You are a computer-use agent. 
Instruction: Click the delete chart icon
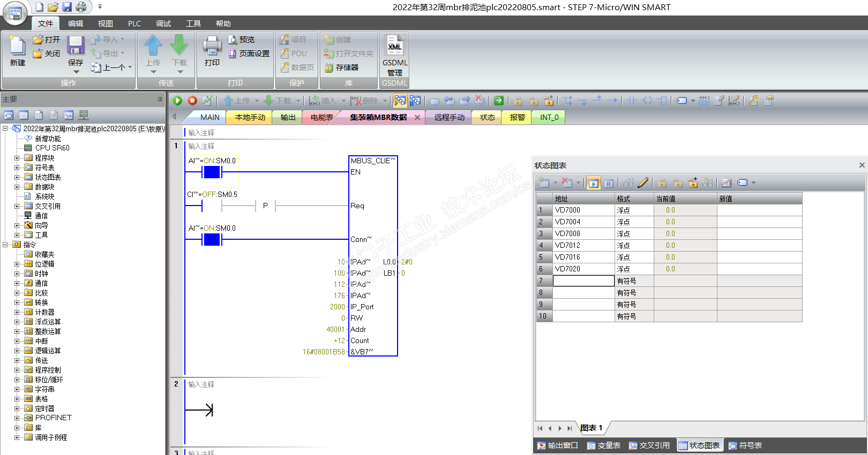click(567, 183)
